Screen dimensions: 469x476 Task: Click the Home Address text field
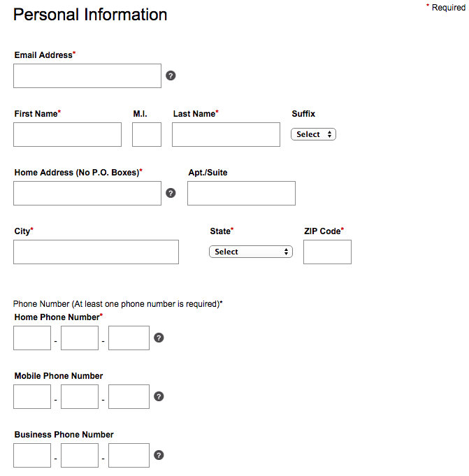pyautogui.click(x=87, y=194)
